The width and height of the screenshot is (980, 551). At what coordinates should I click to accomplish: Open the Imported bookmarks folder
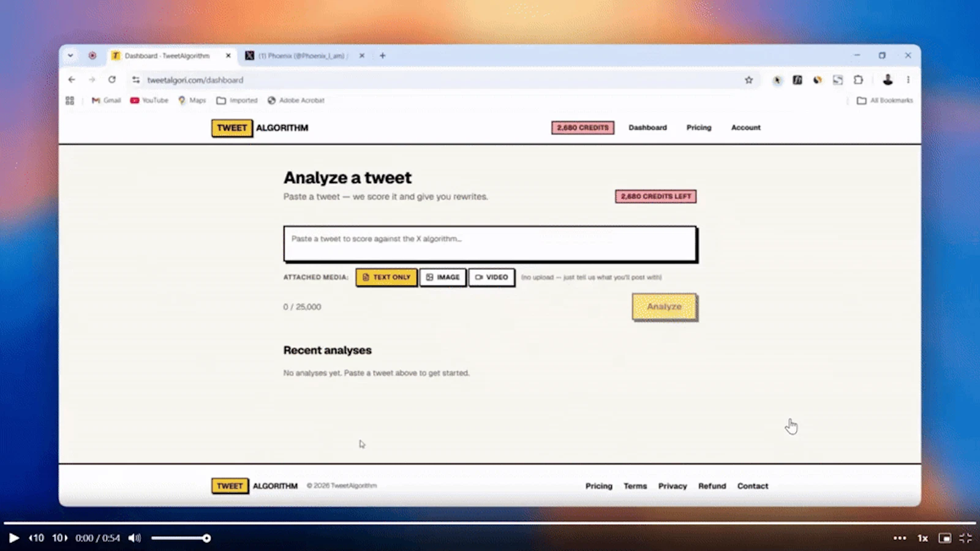pyautogui.click(x=237, y=100)
